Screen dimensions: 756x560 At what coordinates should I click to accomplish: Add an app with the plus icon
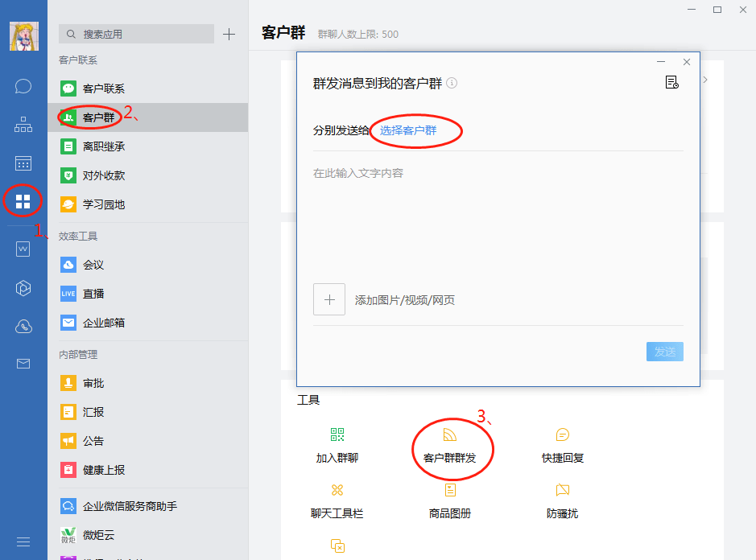point(229,35)
